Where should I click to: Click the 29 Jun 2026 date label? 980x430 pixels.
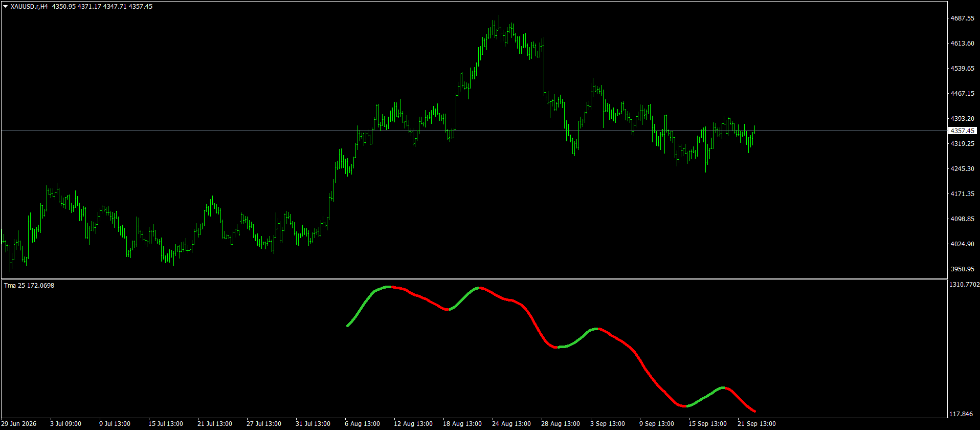click(19, 424)
